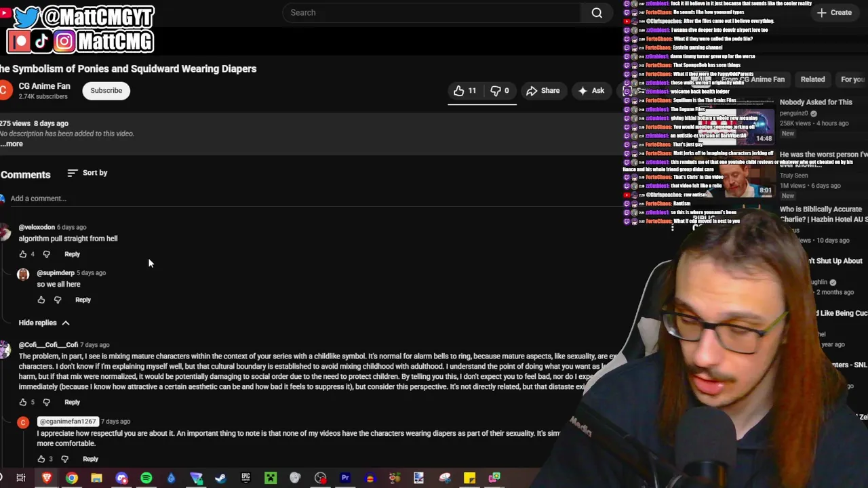The width and height of the screenshot is (868, 488).
Task: Dislike @veloxodon's comment
Action: click(x=46, y=254)
